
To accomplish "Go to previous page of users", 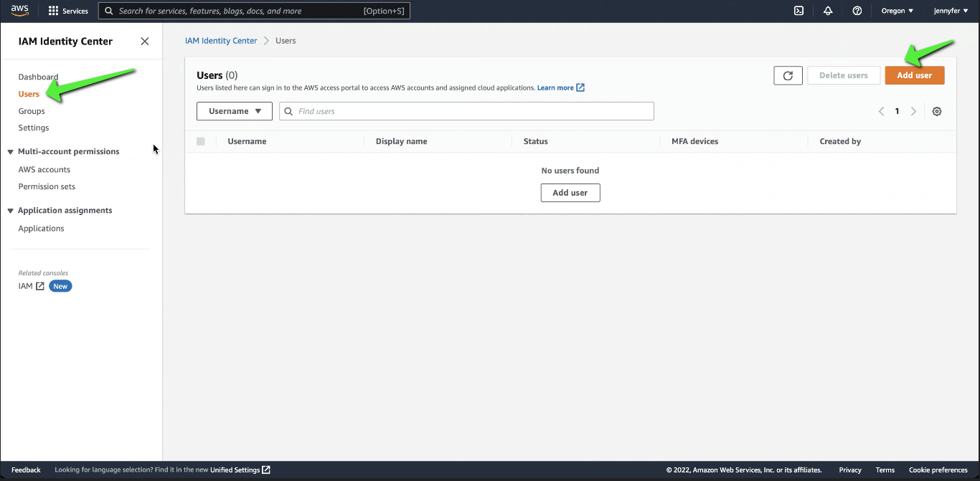I will pyautogui.click(x=882, y=111).
